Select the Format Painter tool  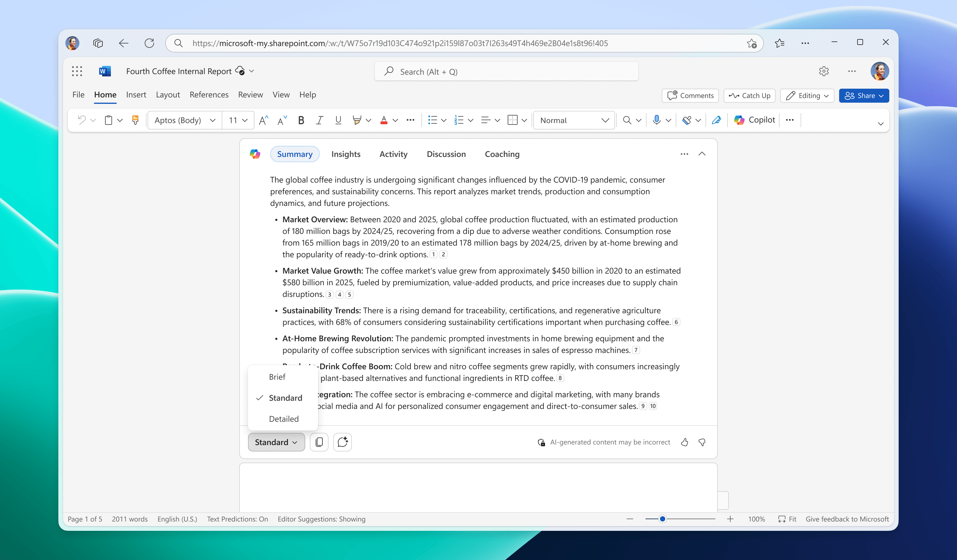tap(135, 120)
